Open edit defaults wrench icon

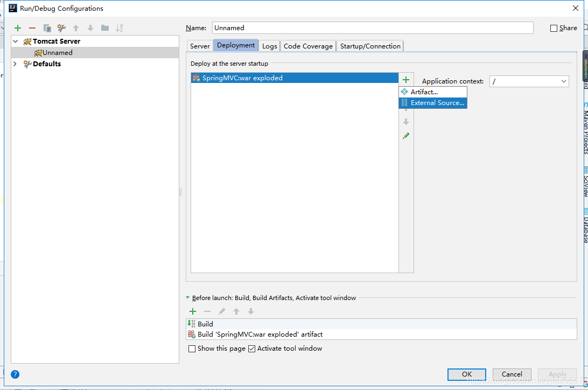tap(61, 28)
